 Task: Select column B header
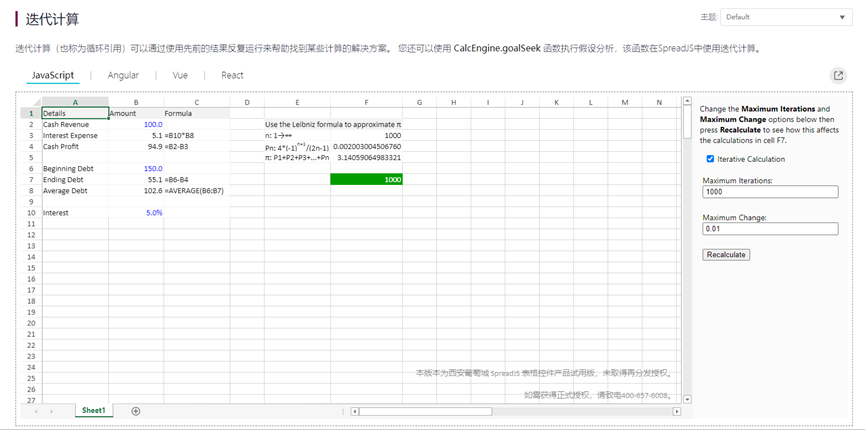(x=136, y=102)
